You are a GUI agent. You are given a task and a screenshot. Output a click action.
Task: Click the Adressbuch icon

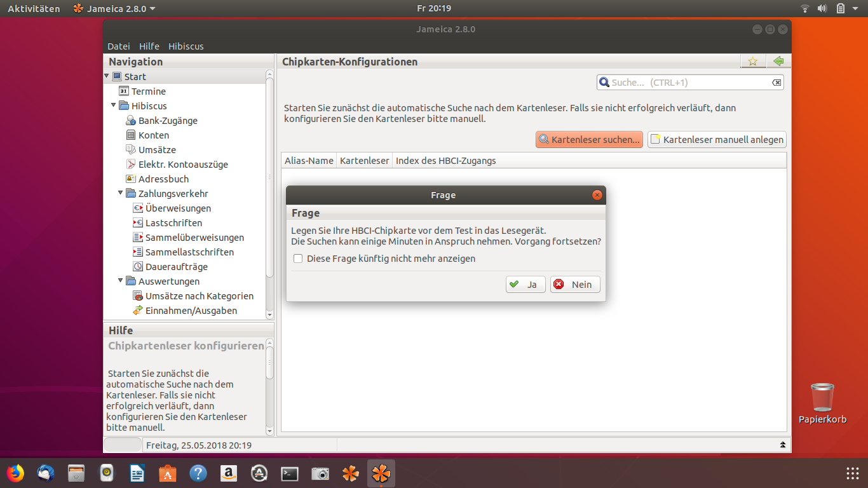pyautogui.click(x=131, y=179)
